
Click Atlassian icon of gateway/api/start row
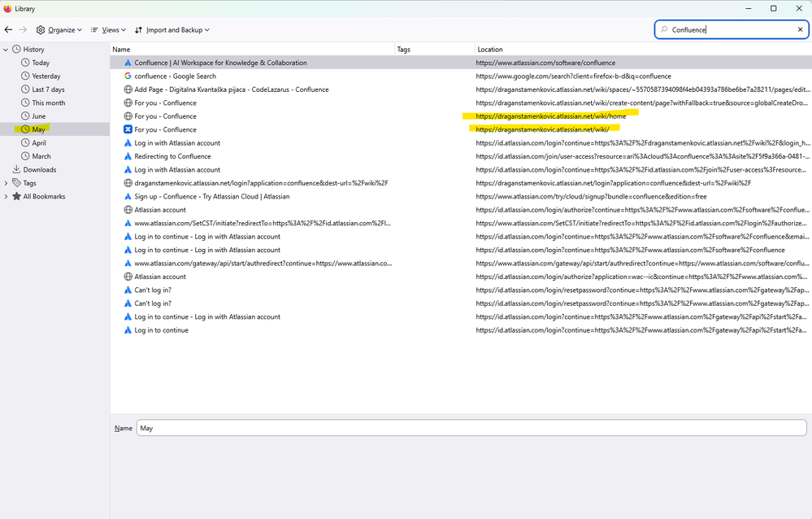point(128,264)
